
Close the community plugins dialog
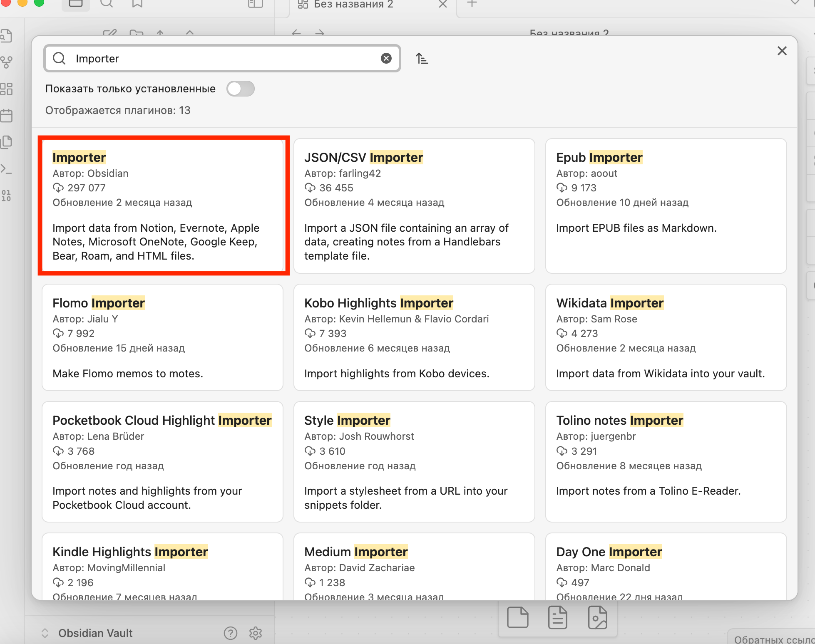(782, 51)
